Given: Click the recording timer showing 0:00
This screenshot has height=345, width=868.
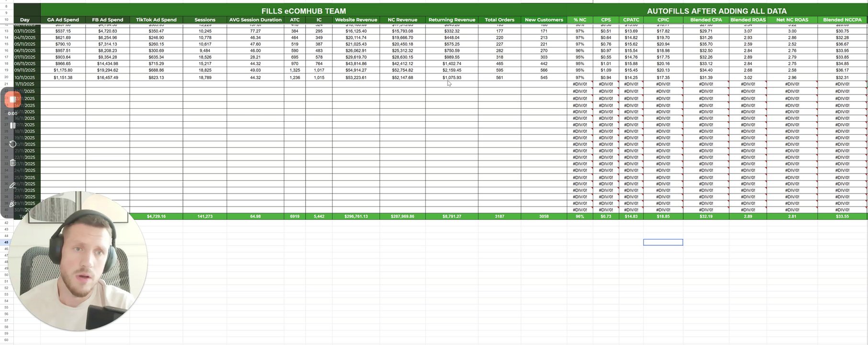Looking at the screenshot, I should tap(12, 114).
